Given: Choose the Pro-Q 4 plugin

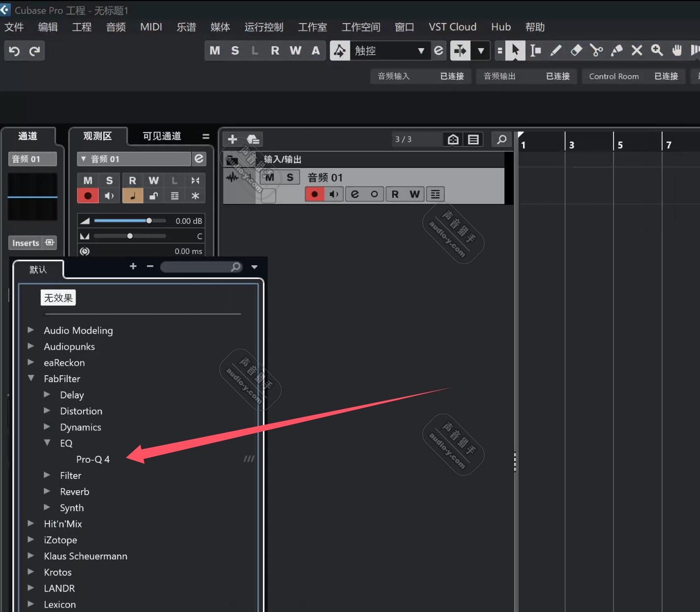Looking at the screenshot, I should [93, 459].
